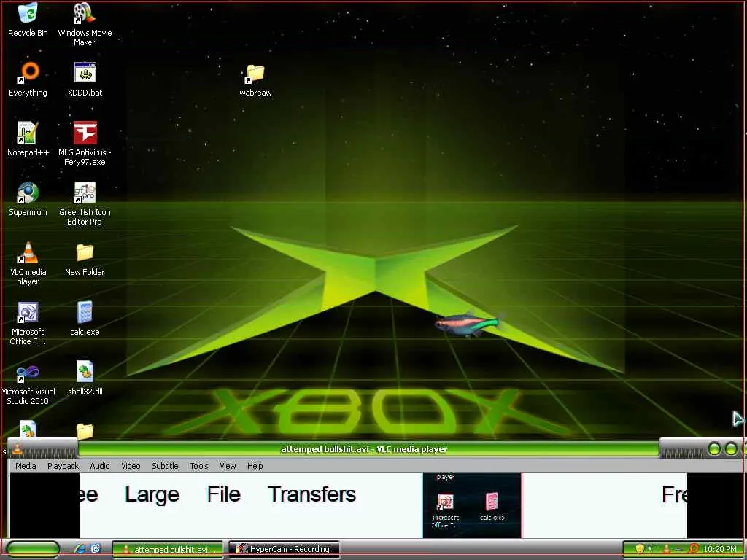Image resolution: width=747 pixels, height=560 pixels.
Task: Open the Microsoft Office F... shortcut
Action: tap(28, 323)
